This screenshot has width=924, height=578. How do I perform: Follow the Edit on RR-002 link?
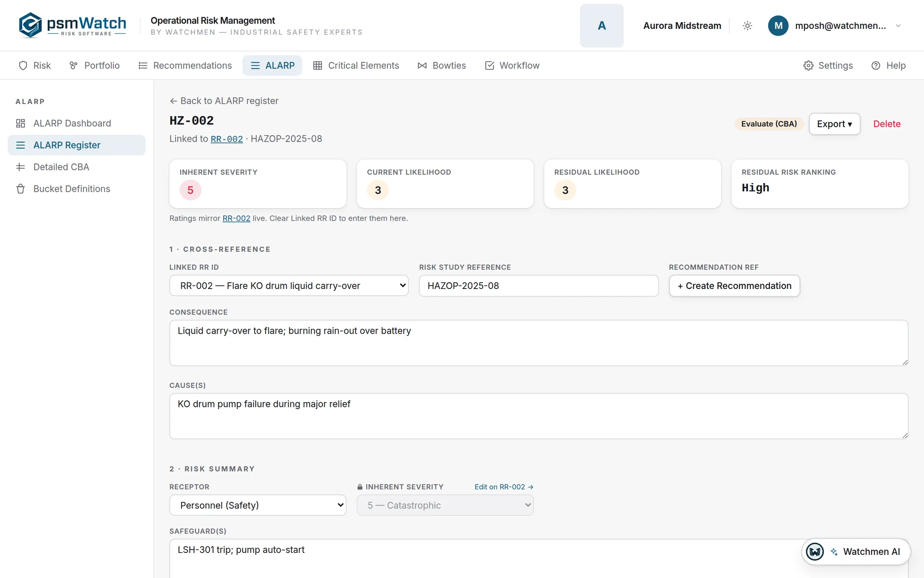[x=504, y=487]
